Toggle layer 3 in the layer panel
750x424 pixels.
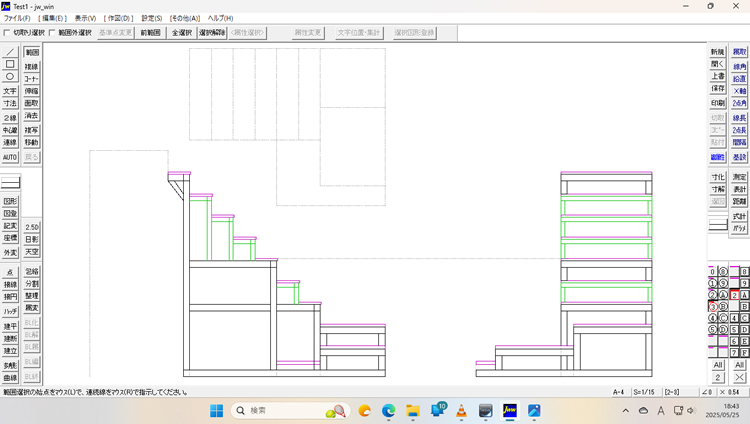[712, 306]
